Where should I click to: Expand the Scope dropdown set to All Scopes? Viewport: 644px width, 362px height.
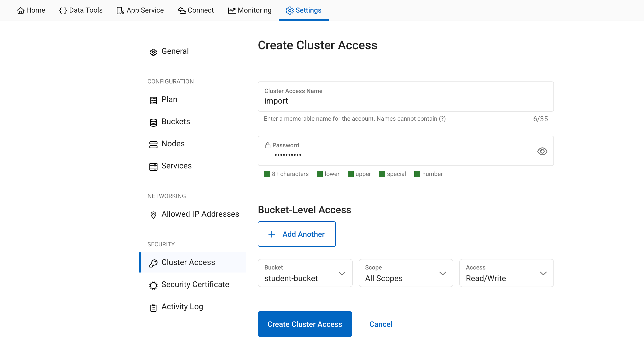coord(406,273)
